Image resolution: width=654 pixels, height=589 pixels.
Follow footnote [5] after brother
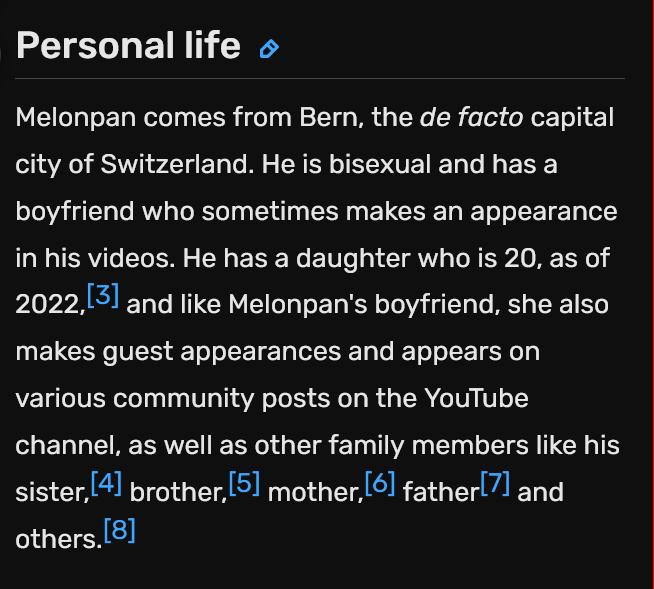click(244, 484)
